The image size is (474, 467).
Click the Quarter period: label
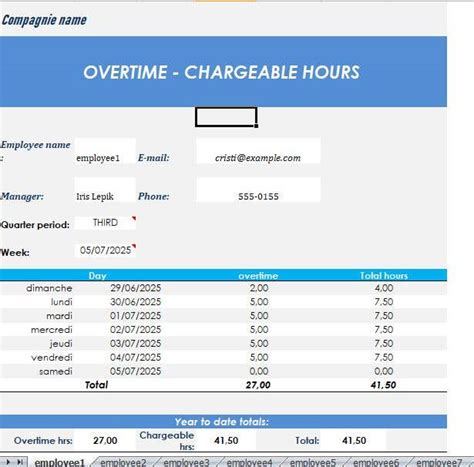(x=35, y=225)
